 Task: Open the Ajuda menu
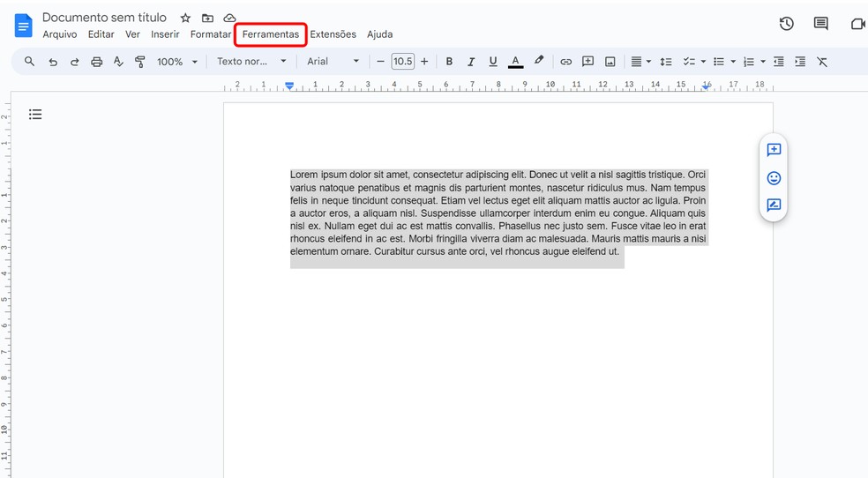point(379,34)
